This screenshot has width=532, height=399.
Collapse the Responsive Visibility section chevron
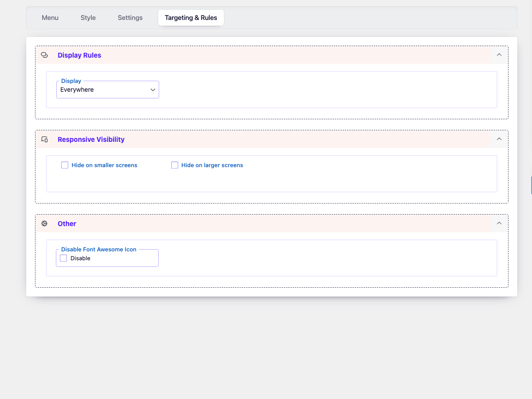tap(499, 139)
